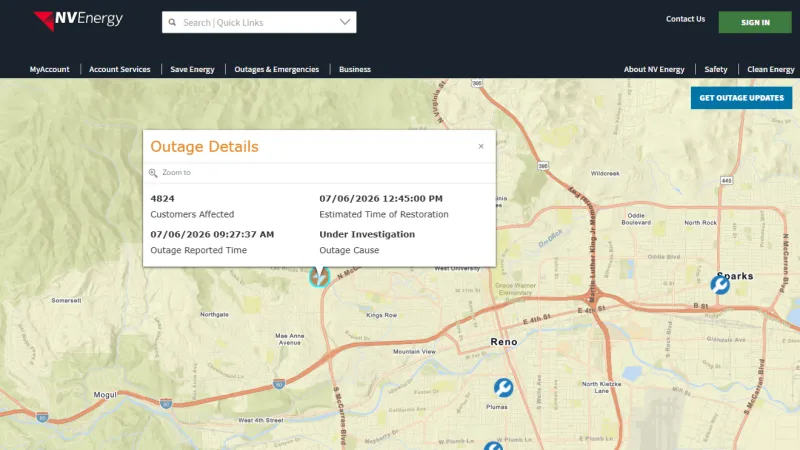
Task: Click the Outage Details heading
Action: point(204,146)
